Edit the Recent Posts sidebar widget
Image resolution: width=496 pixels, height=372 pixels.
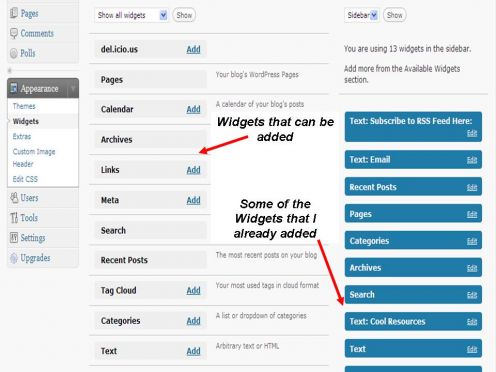point(472,187)
